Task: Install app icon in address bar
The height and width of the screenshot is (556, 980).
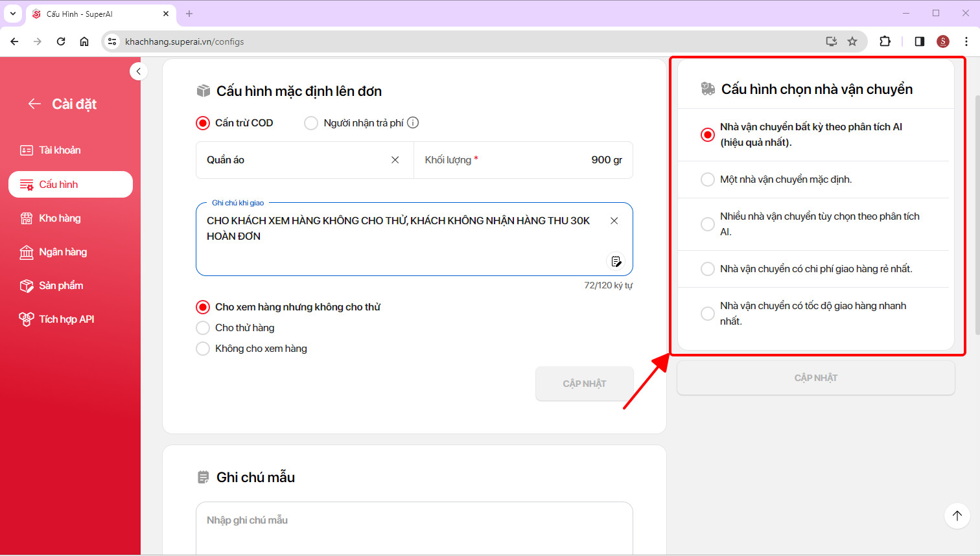Action: [832, 41]
